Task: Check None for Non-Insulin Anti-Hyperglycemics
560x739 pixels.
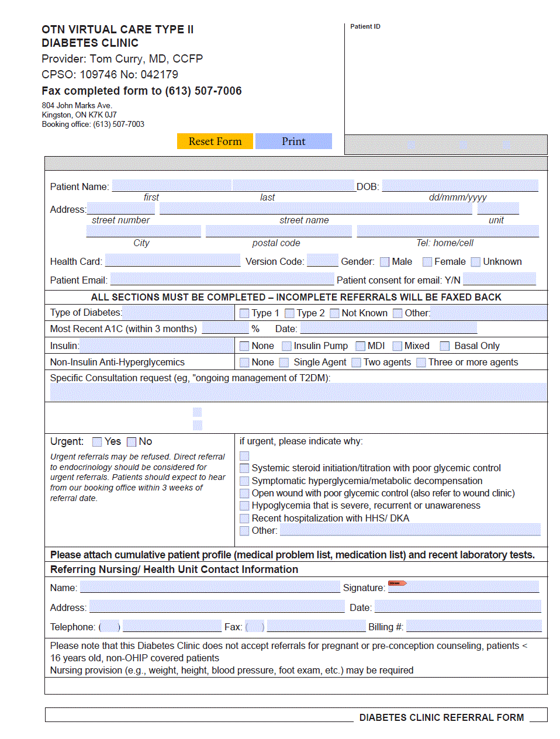Action: point(244,362)
